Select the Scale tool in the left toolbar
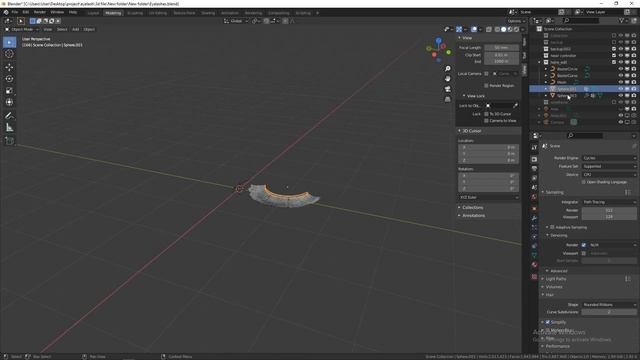This screenshot has height=360, width=640. tap(9, 91)
